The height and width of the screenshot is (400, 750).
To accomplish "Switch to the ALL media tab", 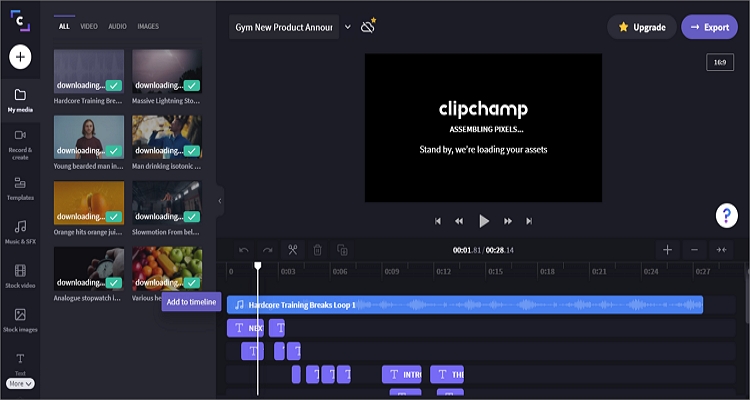I will (x=64, y=26).
